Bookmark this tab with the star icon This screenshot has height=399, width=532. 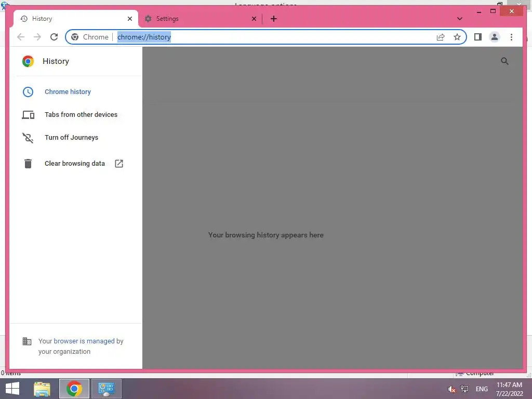pos(457,37)
